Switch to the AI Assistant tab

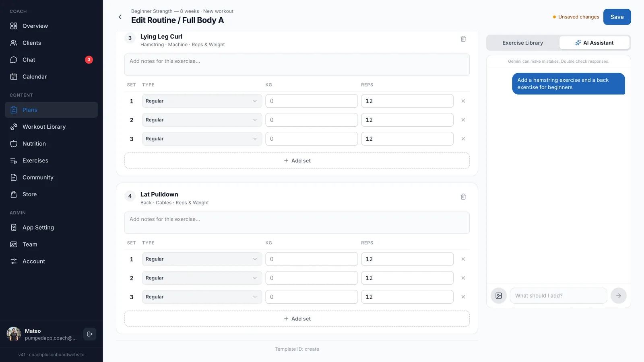pos(594,43)
